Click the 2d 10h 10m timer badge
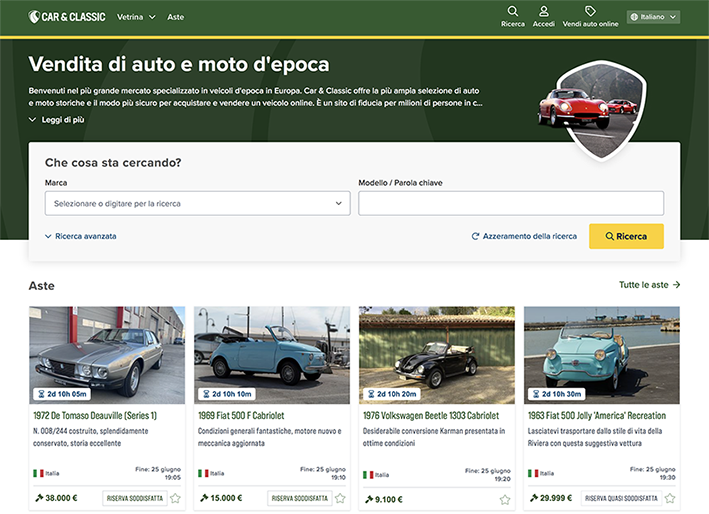The height and width of the screenshot is (514, 709). pyautogui.click(x=227, y=394)
